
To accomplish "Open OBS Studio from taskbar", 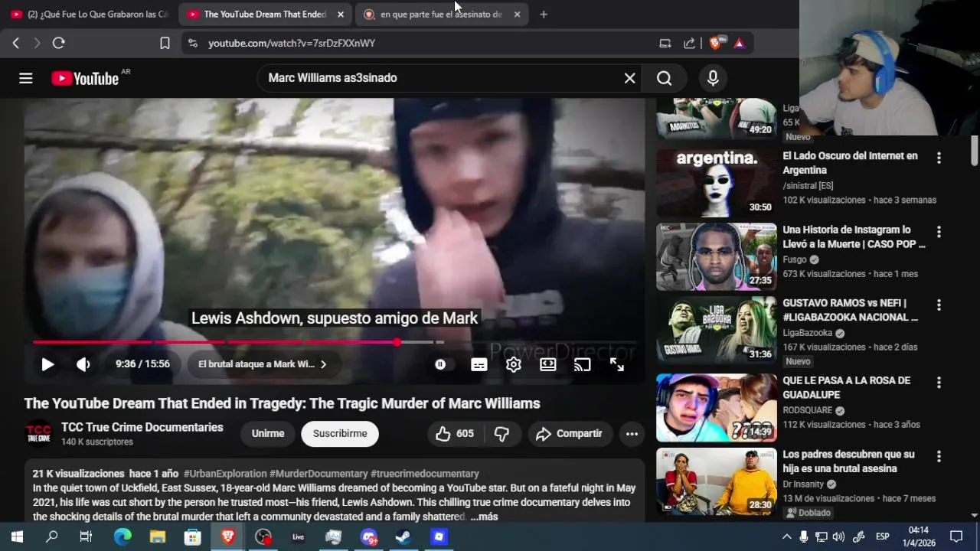I will [x=263, y=536].
